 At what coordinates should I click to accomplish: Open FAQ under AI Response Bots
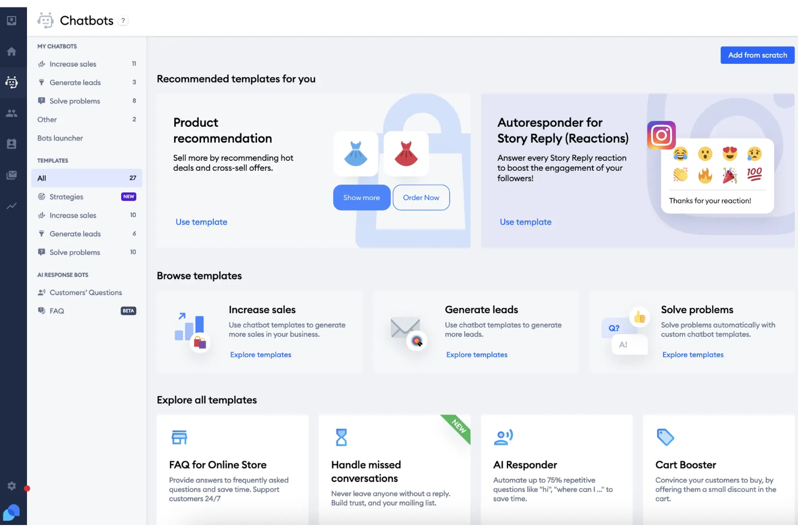[56, 310]
